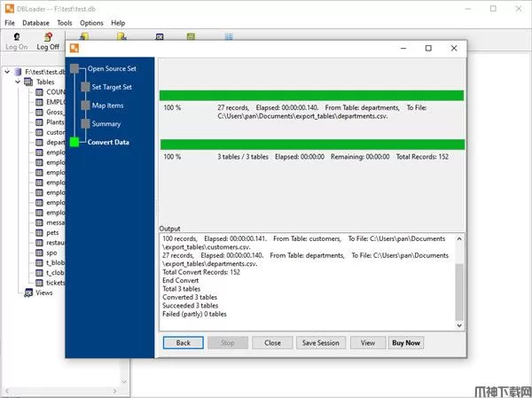Collapse the Tables tree node

pos(18,82)
